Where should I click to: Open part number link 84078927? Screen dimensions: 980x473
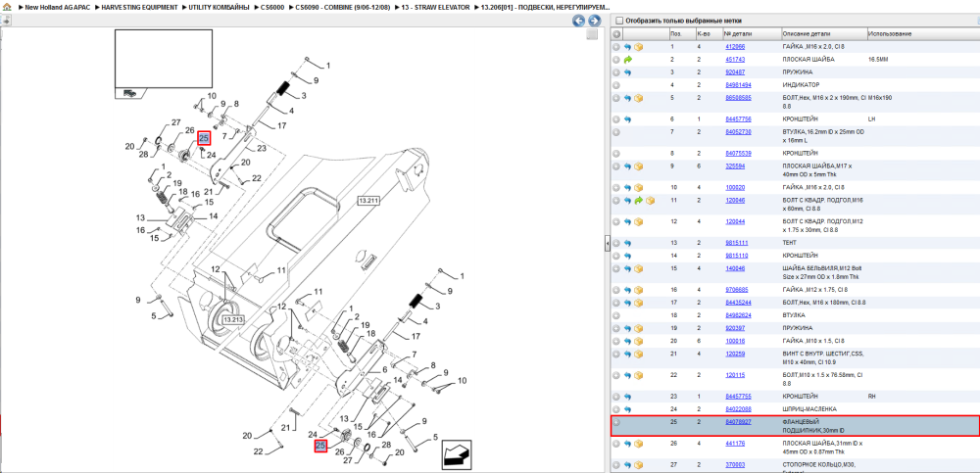pos(738,422)
